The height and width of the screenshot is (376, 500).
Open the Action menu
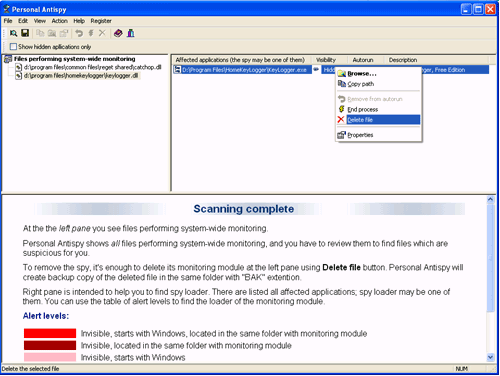pyautogui.click(x=59, y=21)
